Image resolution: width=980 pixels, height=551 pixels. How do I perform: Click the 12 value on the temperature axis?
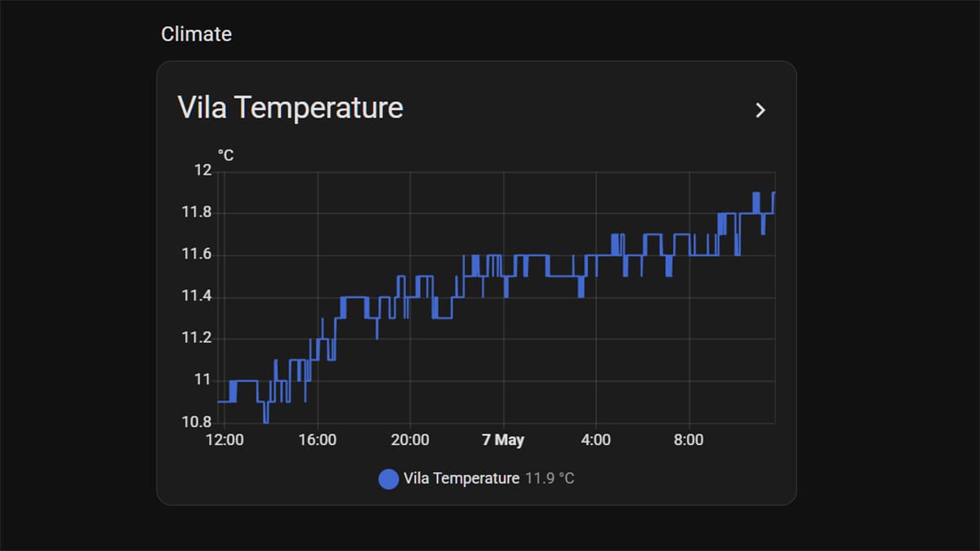pyautogui.click(x=203, y=171)
